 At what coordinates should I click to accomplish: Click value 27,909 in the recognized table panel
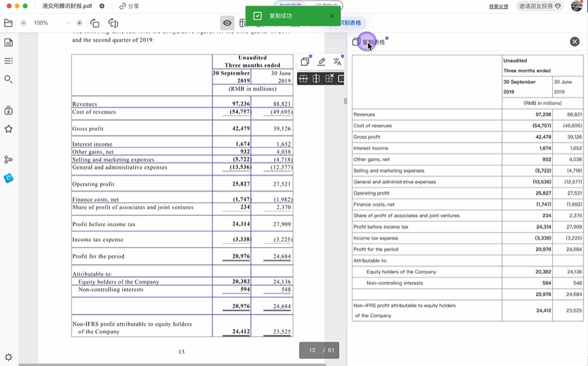pyautogui.click(x=575, y=227)
